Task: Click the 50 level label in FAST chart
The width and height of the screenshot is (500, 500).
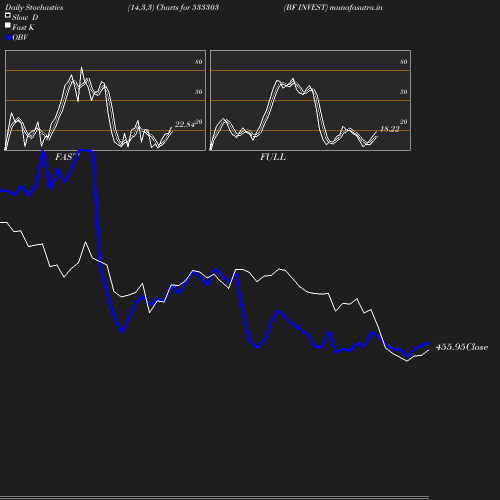Action: coord(199,92)
